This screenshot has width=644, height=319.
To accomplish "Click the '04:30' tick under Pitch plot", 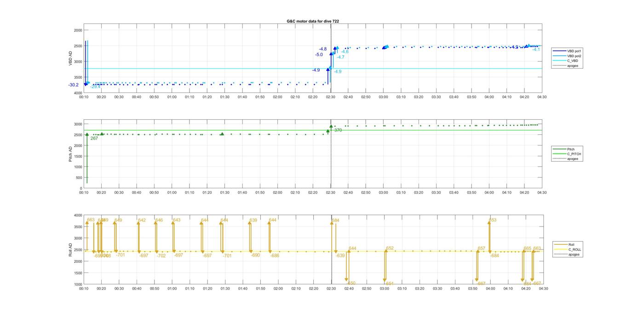I will tap(542, 192).
